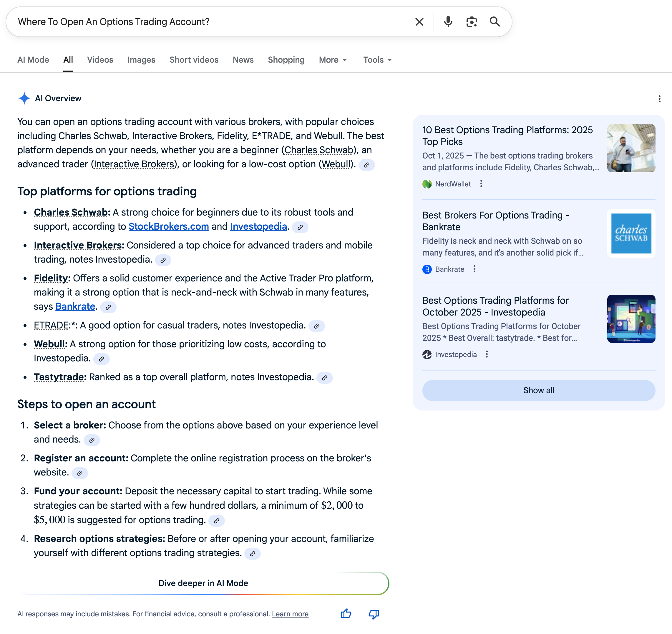This screenshot has height=634, width=672.
Task: Open Bankrate result three-dot menu
Action: (474, 269)
